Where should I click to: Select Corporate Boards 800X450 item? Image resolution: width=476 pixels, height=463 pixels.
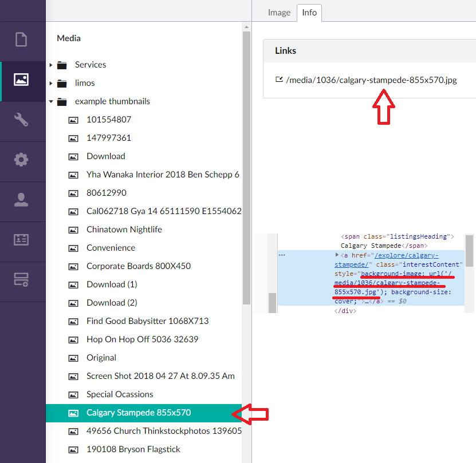[x=139, y=266]
